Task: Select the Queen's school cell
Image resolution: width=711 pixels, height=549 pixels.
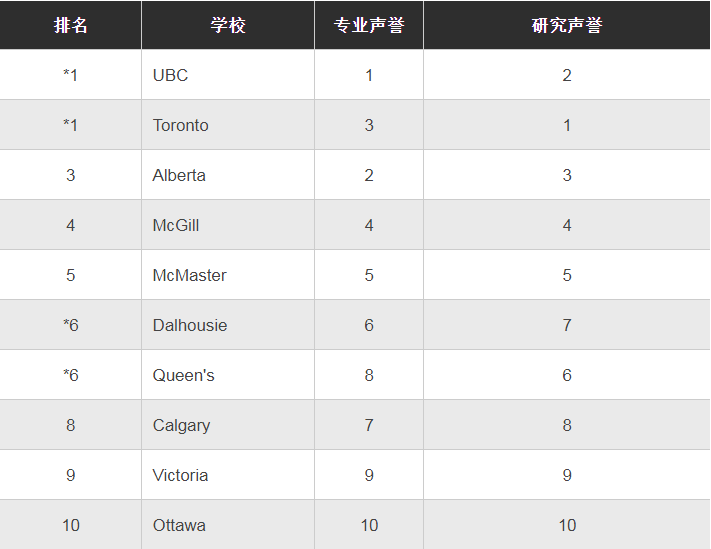Action: 183,375
